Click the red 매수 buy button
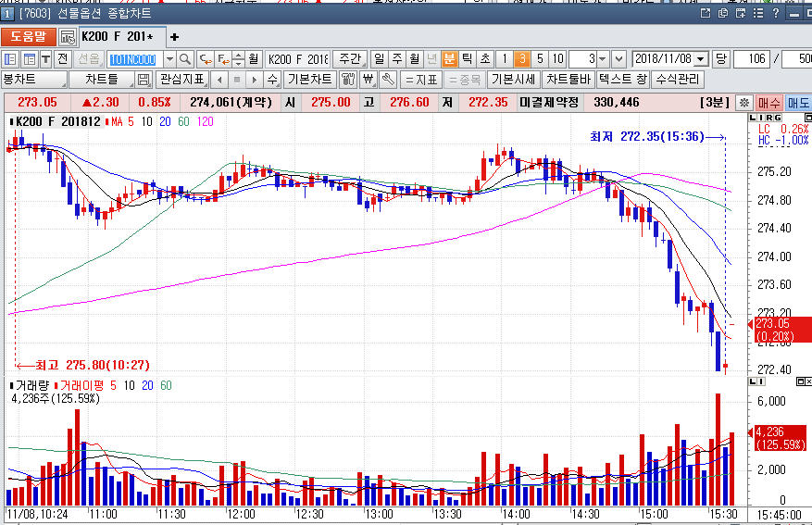This screenshot has width=812, height=525. click(769, 102)
